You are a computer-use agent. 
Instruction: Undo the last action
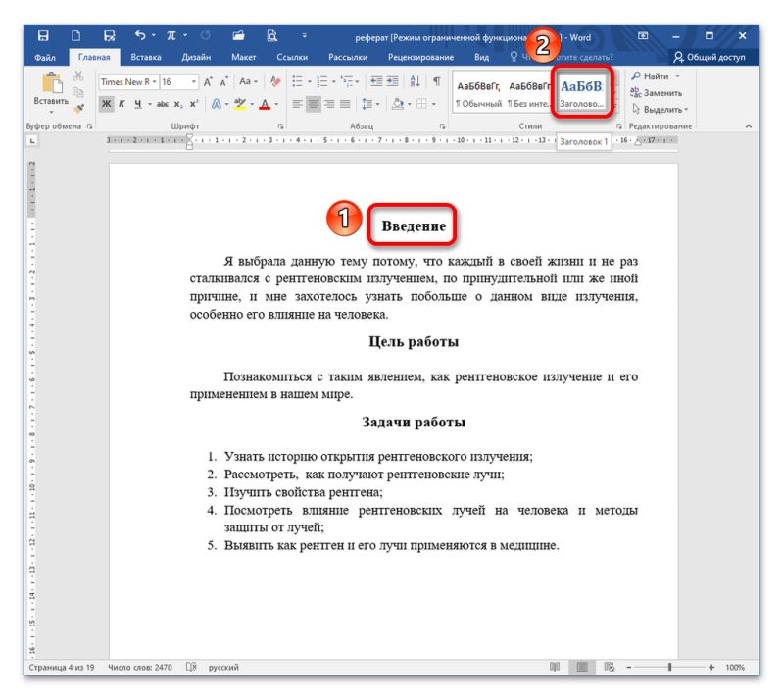coord(139,35)
